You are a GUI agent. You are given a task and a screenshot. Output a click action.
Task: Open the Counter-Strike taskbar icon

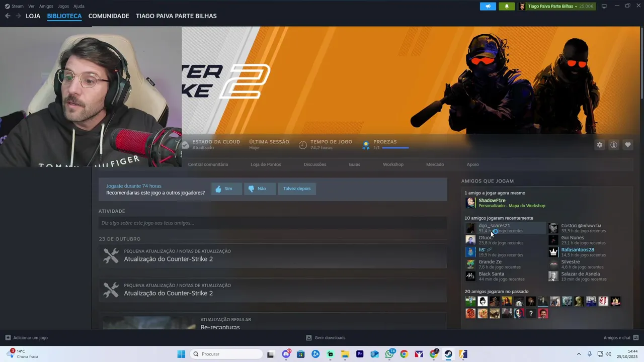pyautogui.click(x=463, y=354)
